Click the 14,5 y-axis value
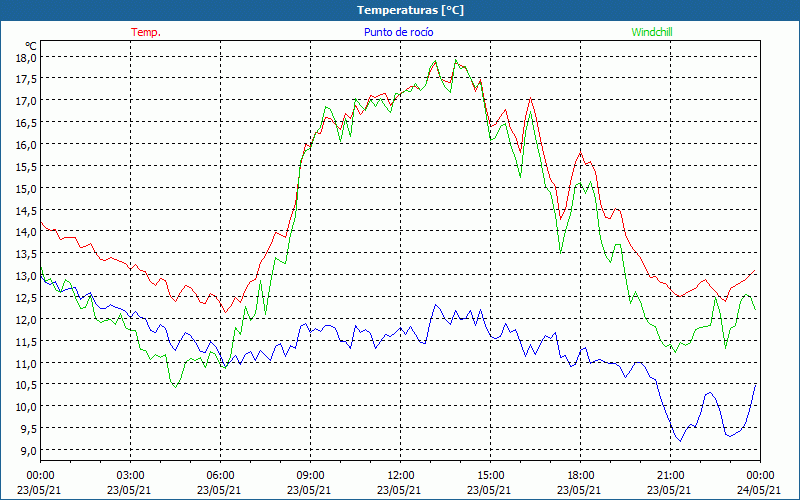Screen dimensions: 800x500 (26, 210)
